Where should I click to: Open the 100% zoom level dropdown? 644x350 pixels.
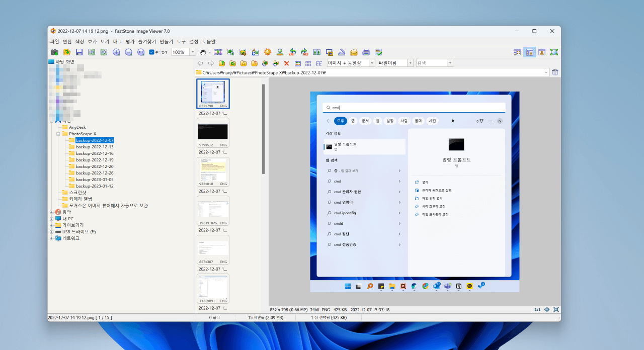(x=193, y=52)
